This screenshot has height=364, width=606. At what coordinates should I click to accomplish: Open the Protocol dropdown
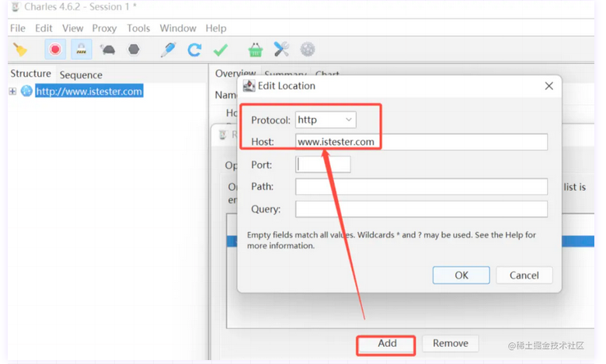tap(326, 120)
